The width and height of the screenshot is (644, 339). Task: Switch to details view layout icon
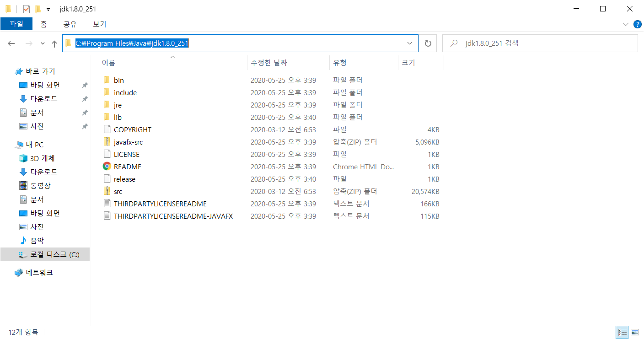pos(622,332)
